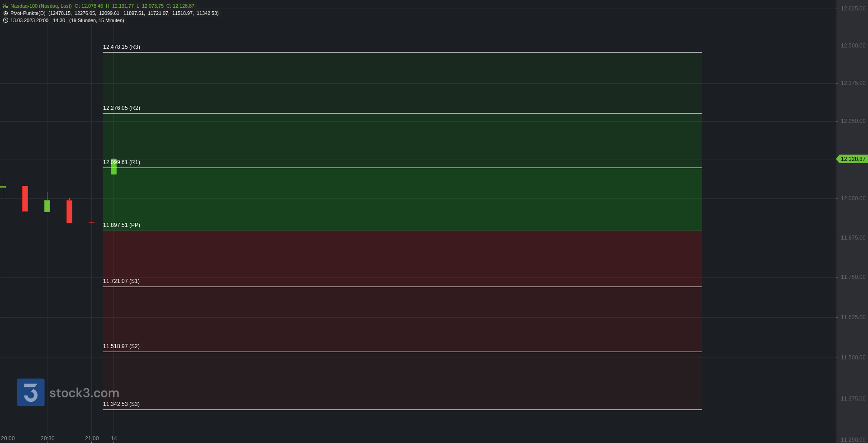The width and height of the screenshot is (868, 443).
Task: Click the candlestick chart icon beside Nasdaq-100
Action: [x=5, y=6]
